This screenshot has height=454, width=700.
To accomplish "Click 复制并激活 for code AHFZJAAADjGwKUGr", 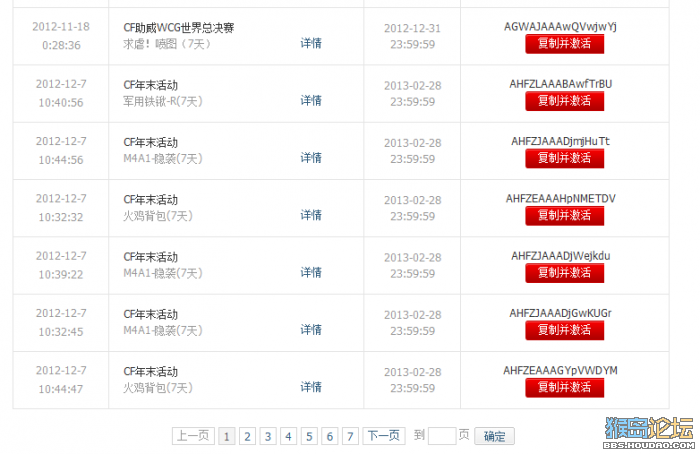I will [x=564, y=330].
